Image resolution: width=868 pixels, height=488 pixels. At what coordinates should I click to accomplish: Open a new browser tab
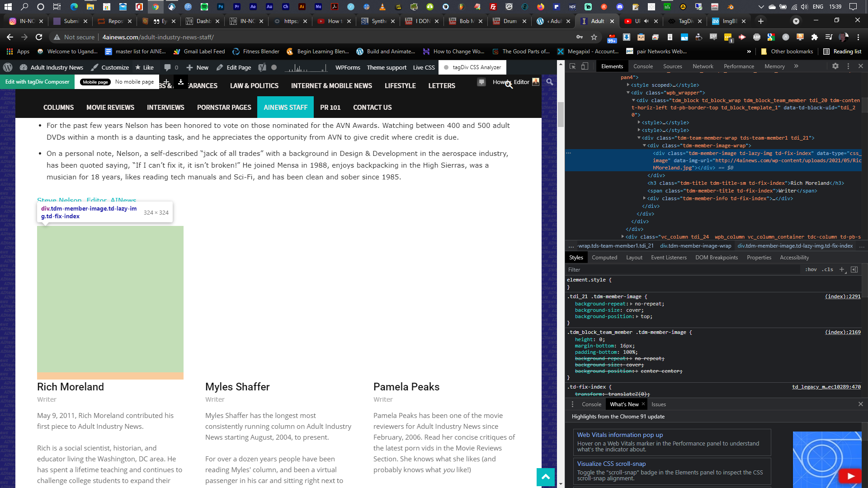click(x=761, y=21)
